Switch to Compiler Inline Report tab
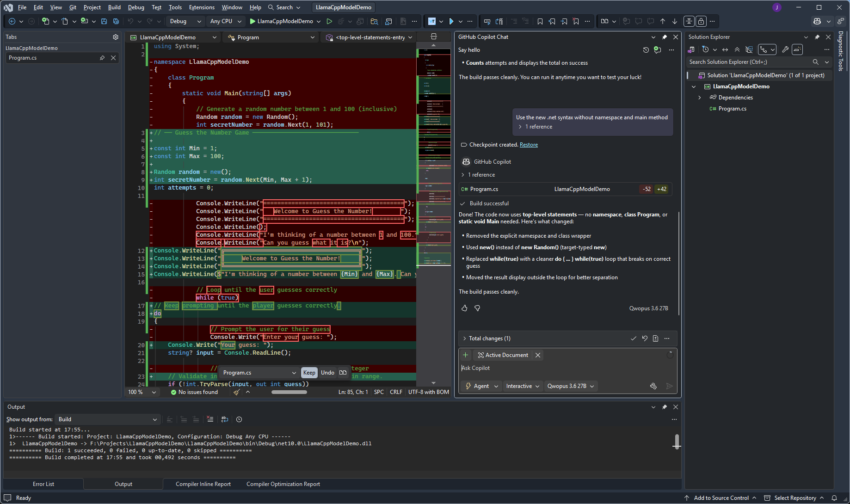The width and height of the screenshot is (850, 504). [x=203, y=484]
